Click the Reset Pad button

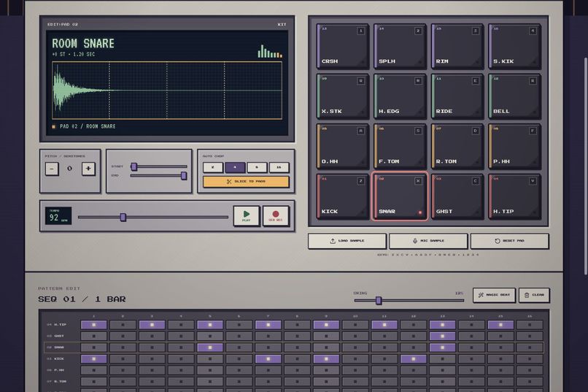point(510,241)
